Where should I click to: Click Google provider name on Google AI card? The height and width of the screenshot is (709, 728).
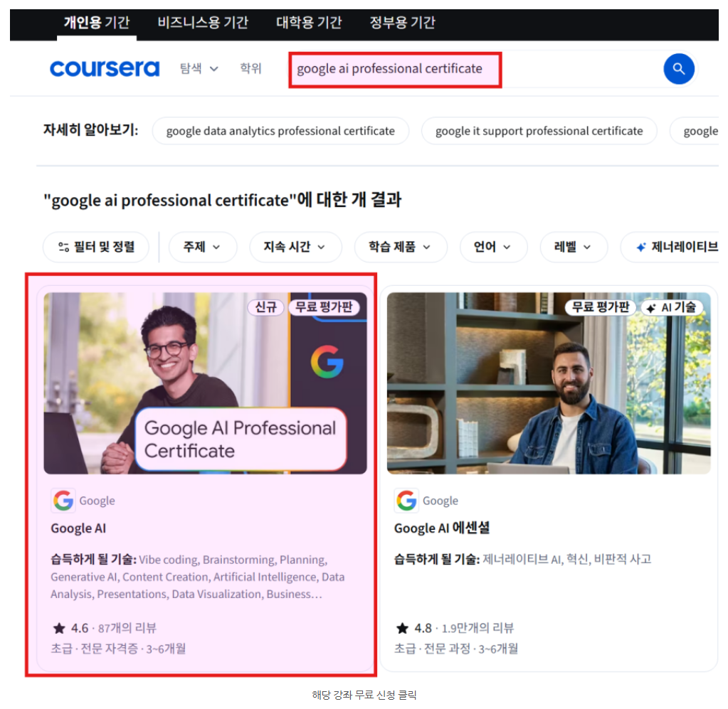tap(97, 501)
